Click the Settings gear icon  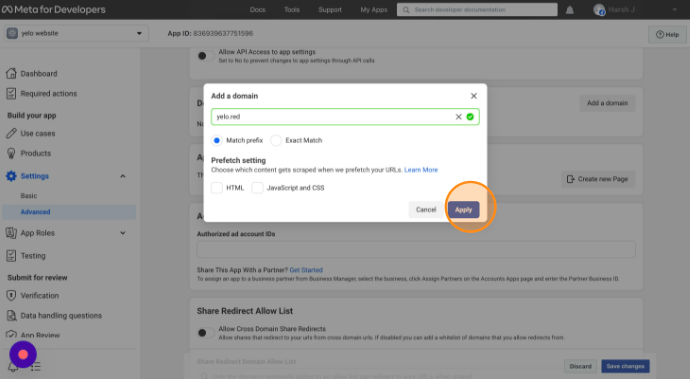click(x=11, y=176)
